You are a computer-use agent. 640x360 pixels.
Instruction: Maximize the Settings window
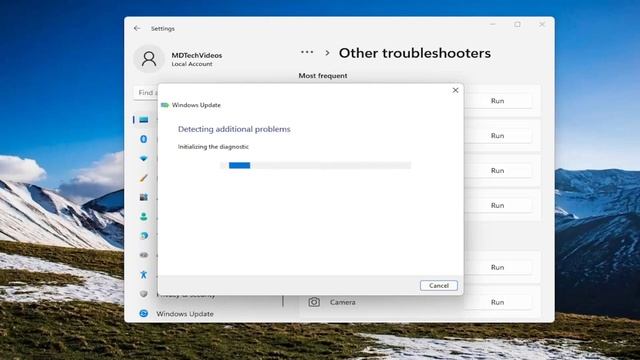(x=517, y=24)
